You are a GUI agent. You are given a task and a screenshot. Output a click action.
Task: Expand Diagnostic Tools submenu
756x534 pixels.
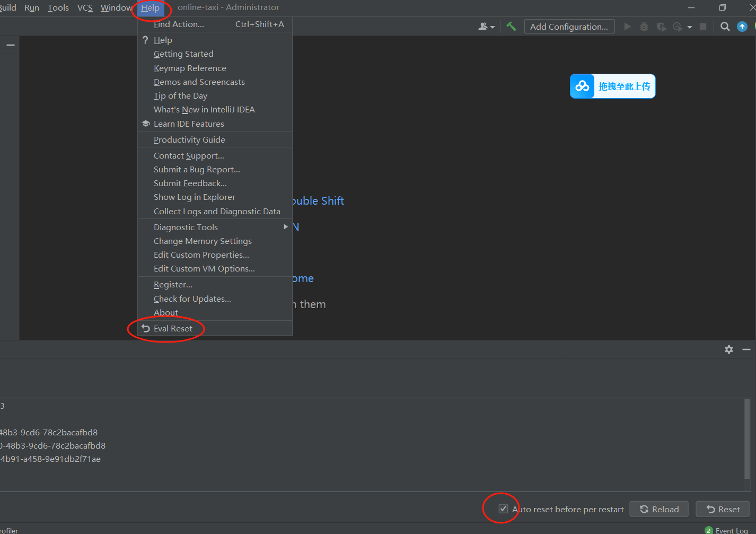215,227
